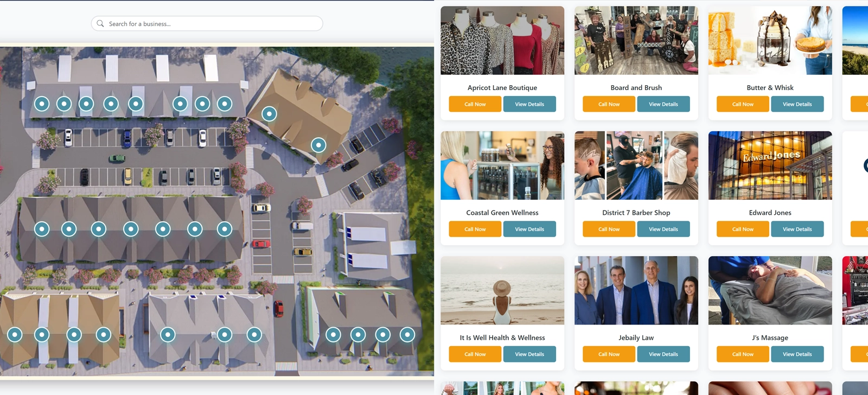Open the Jebaily Law team photo
The image size is (868, 395).
(x=636, y=290)
